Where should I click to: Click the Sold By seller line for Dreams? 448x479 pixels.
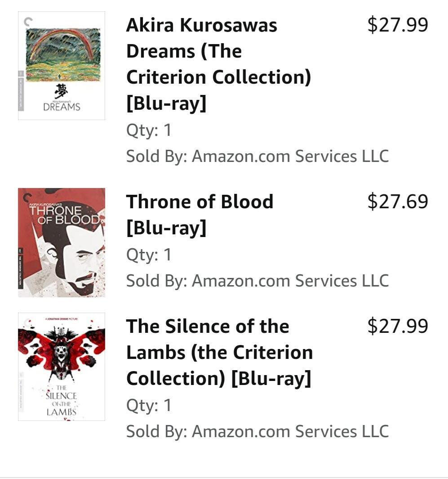point(257,156)
